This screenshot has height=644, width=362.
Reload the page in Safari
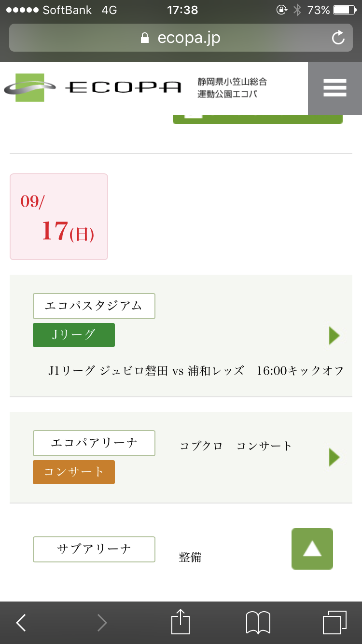coord(338,38)
